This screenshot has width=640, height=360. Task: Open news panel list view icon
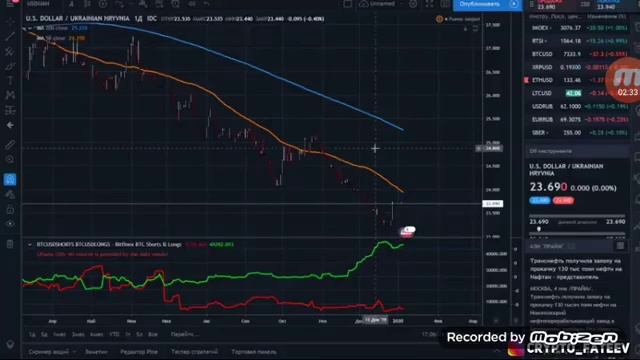[620, 246]
